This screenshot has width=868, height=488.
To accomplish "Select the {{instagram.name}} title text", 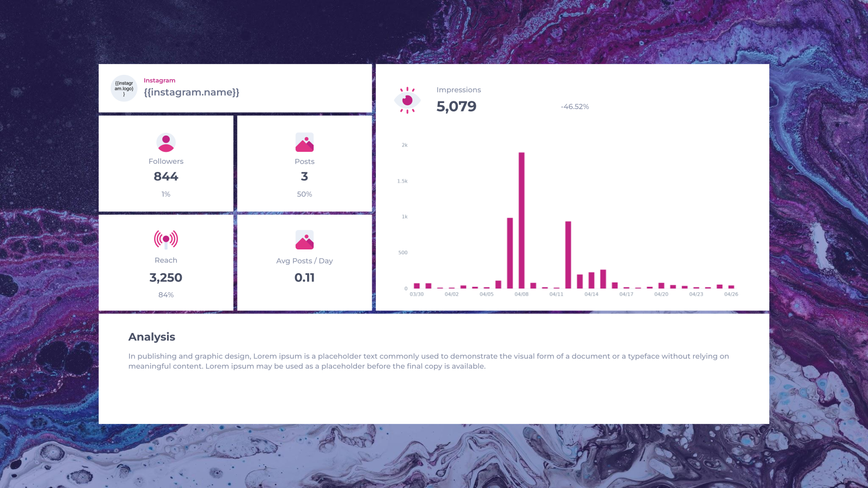I will coord(192,92).
